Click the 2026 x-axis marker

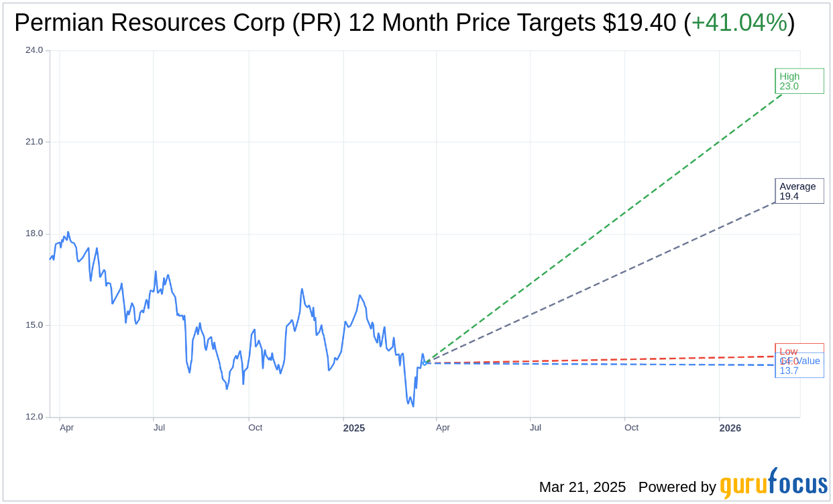730,428
